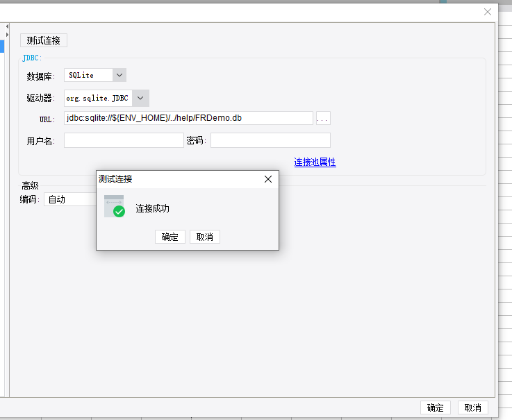
Task: Click the org.sqlite.JDBC driver text field
Action: (x=98, y=98)
